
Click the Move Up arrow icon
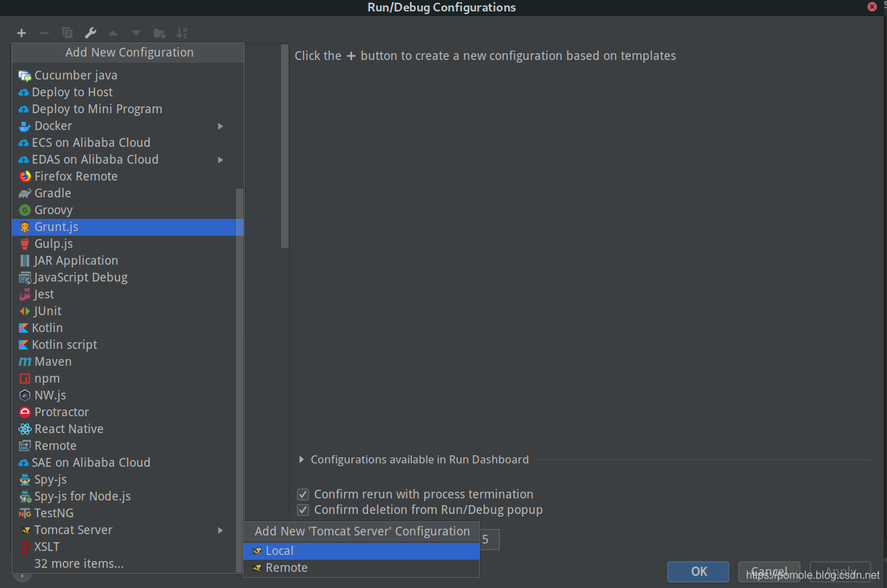(113, 33)
